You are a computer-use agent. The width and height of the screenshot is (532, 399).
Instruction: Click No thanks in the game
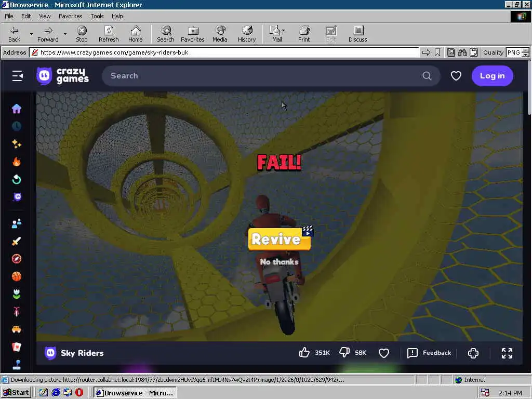279,262
